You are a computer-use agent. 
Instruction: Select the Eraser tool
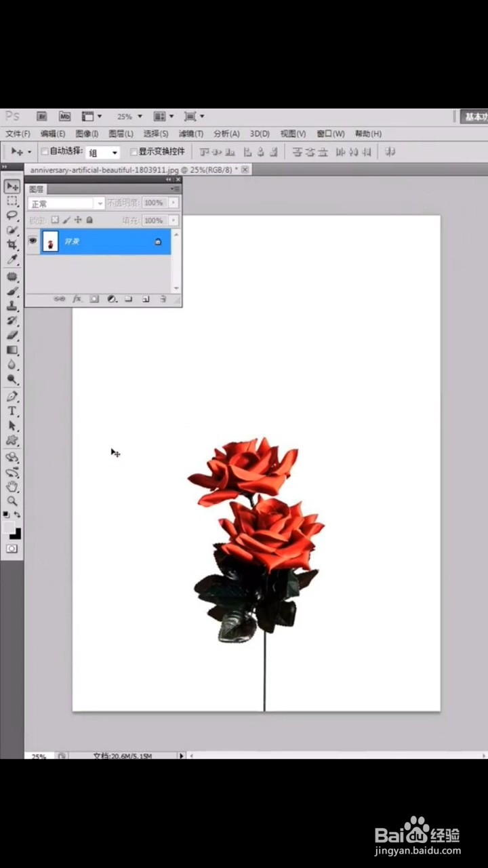(x=12, y=336)
